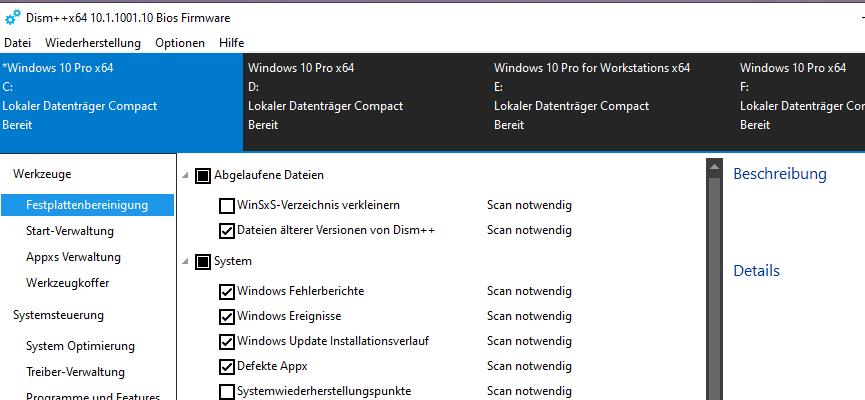
Task: Select Windows 10 Pro for Workstations E: image
Action: point(612,102)
